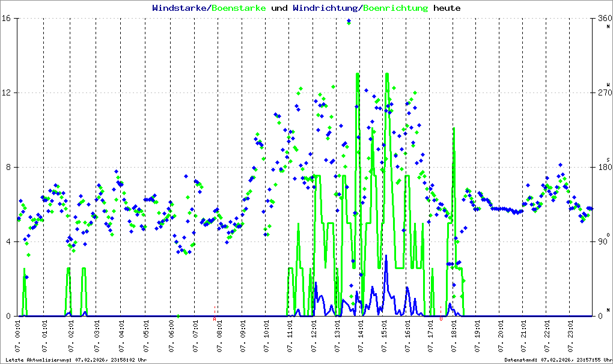Click the time label "07. 21:01"
Viewport: 613px width, 364px height.
click(523, 336)
